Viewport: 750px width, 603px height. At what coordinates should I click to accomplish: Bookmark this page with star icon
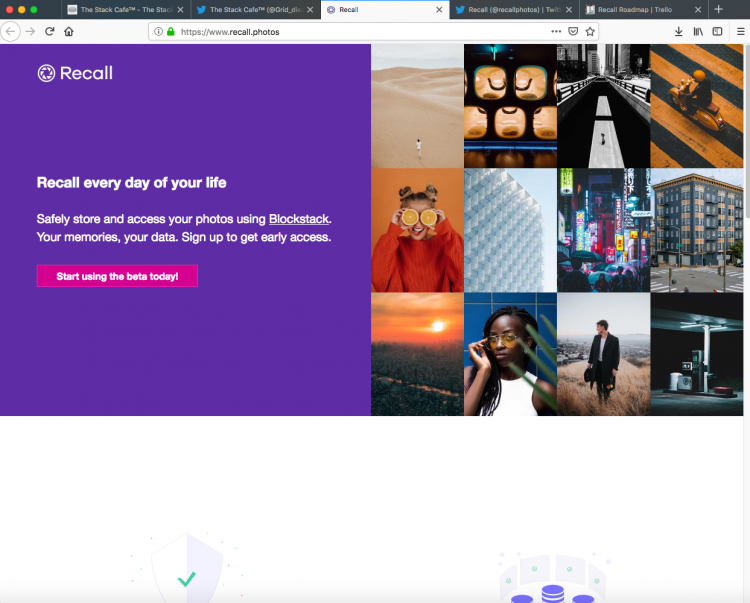590,32
